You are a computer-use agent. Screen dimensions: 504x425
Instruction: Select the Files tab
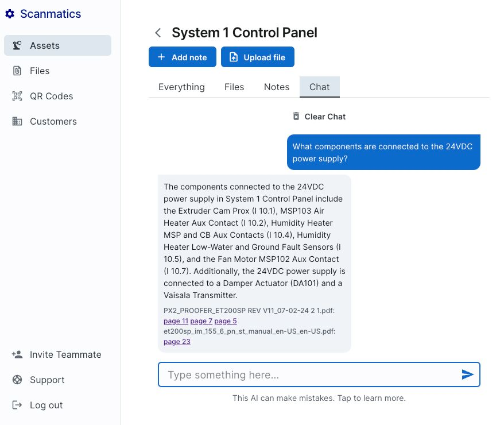[x=234, y=87]
